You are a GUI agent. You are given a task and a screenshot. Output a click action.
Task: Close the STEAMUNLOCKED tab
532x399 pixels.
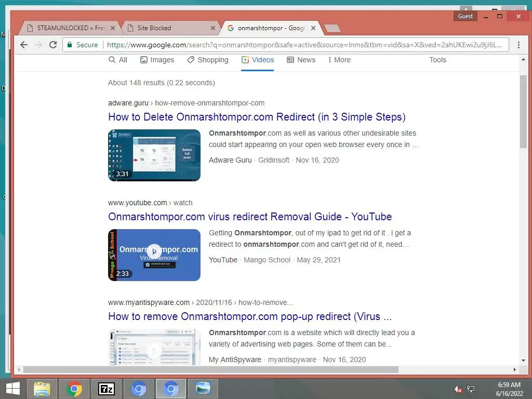click(113, 28)
